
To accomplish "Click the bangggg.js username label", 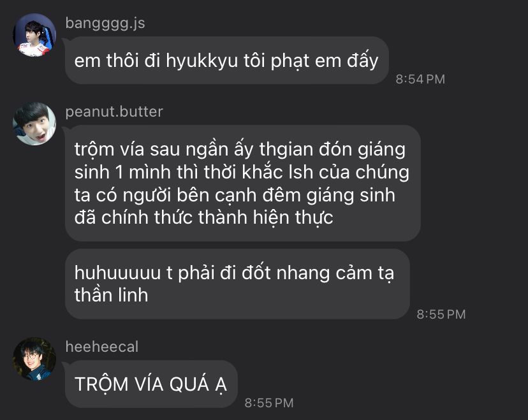I will click(105, 24).
